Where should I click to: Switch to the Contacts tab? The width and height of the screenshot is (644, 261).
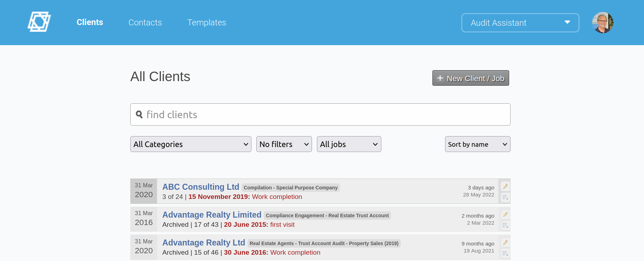(145, 23)
